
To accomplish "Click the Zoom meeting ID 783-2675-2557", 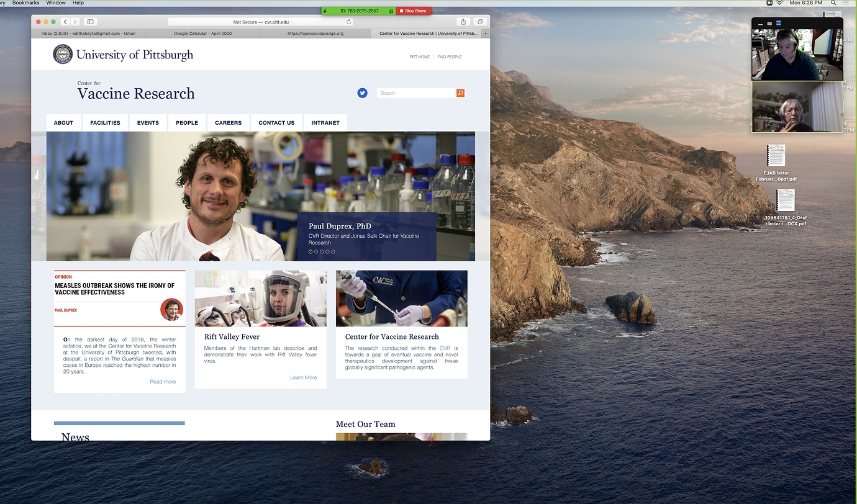I will click(x=360, y=11).
